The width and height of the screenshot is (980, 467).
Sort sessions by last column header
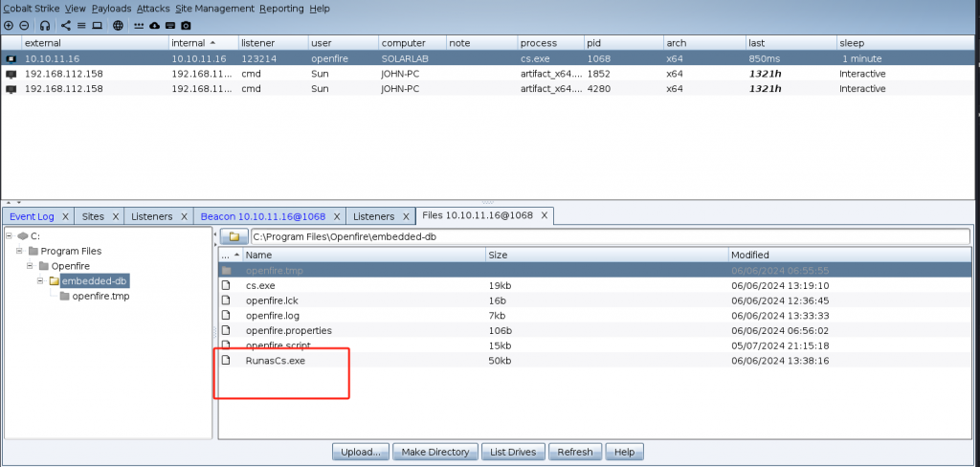pyautogui.click(x=791, y=43)
